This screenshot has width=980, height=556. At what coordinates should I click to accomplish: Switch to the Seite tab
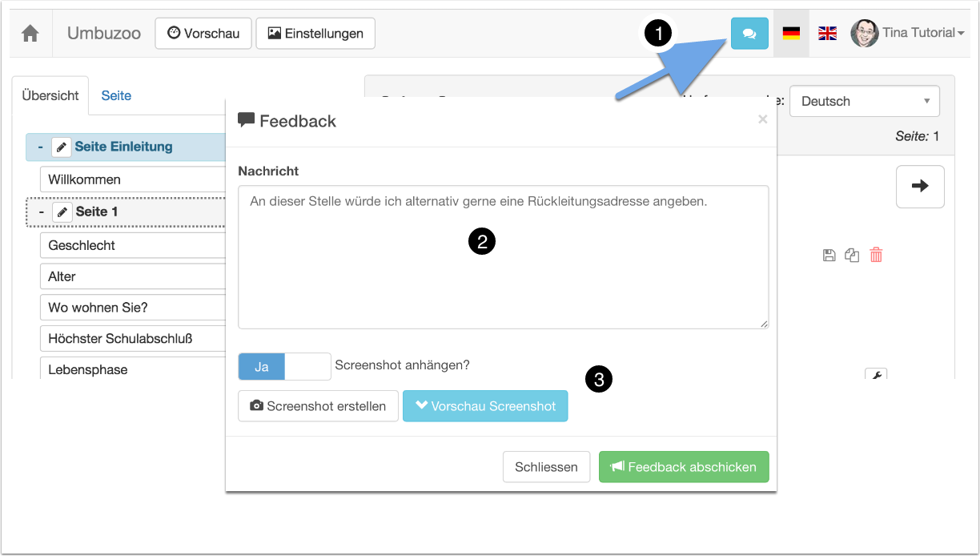[x=116, y=96]
